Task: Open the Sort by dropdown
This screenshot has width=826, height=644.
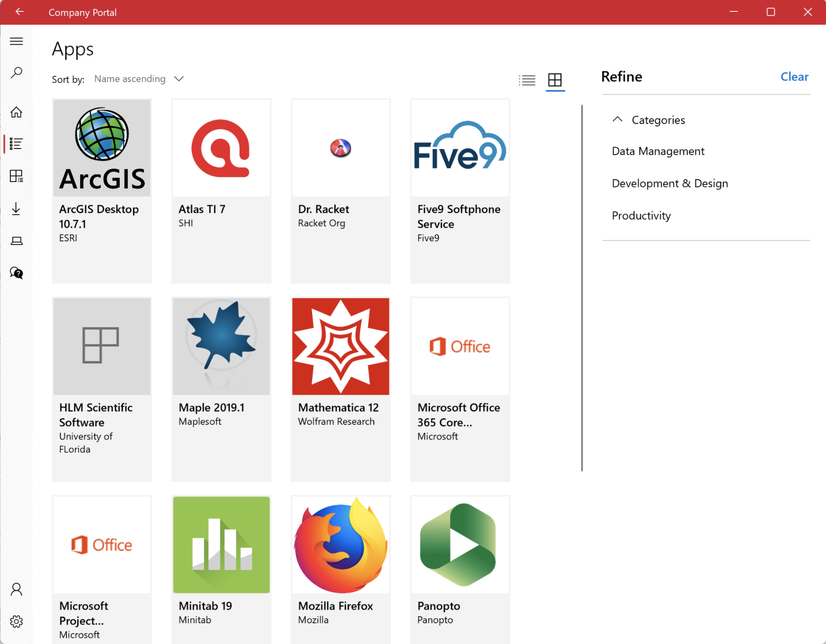Action: tap(139, 79)
